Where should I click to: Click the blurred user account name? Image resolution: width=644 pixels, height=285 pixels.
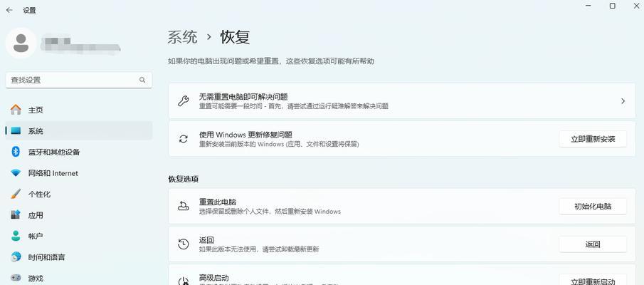[81, 45]
